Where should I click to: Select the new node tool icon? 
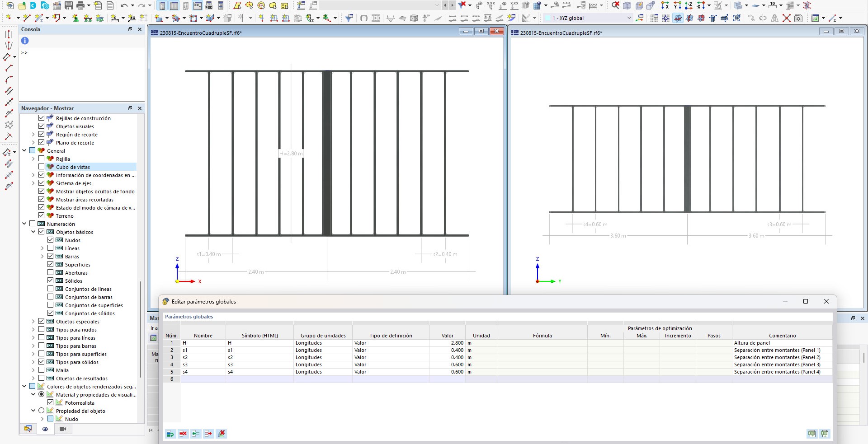tap(8, 18)
